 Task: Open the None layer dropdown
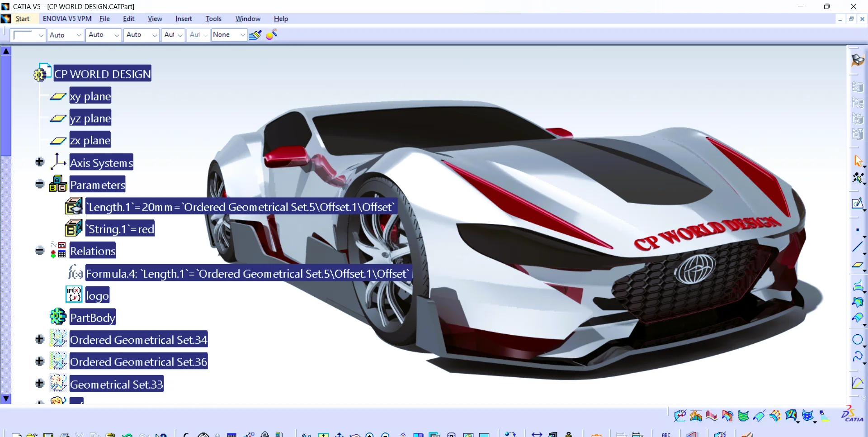point(229,35)
